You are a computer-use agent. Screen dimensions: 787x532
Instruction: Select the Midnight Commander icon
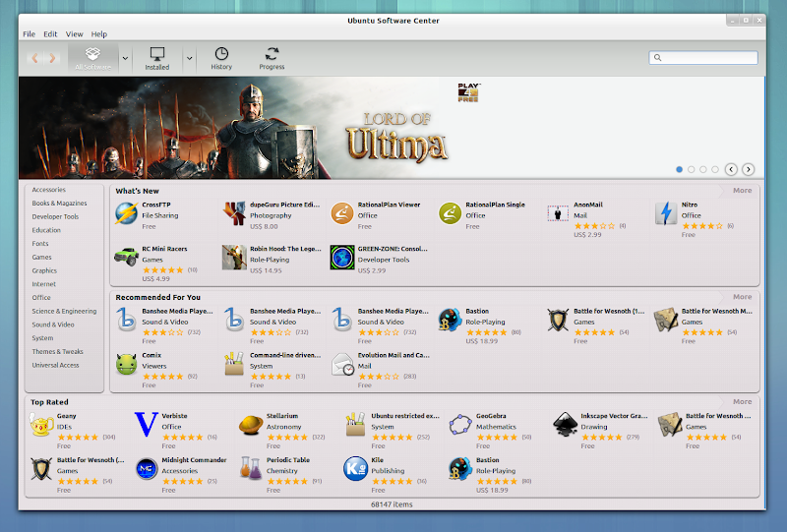[x=147, y=468]
